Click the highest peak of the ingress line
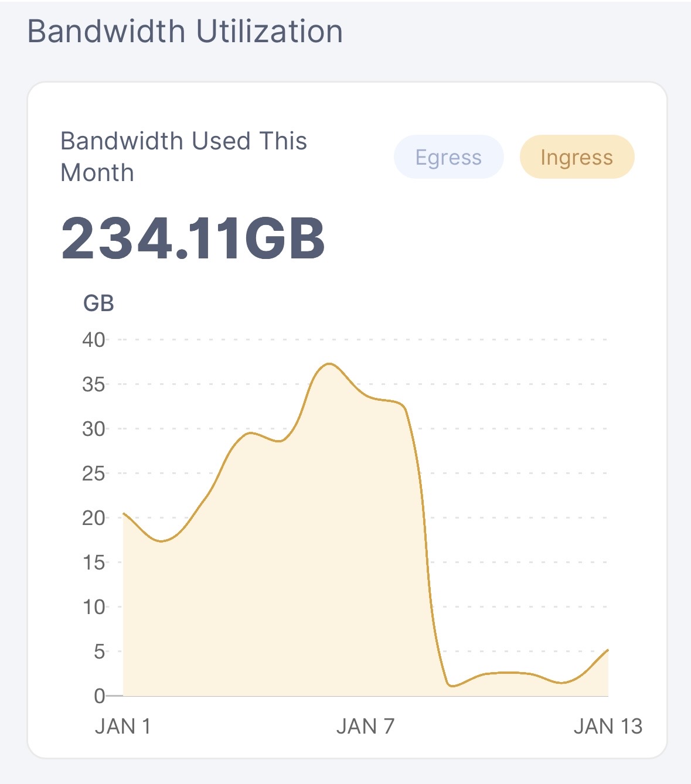691x784 pixels. [x=330, y=364]
